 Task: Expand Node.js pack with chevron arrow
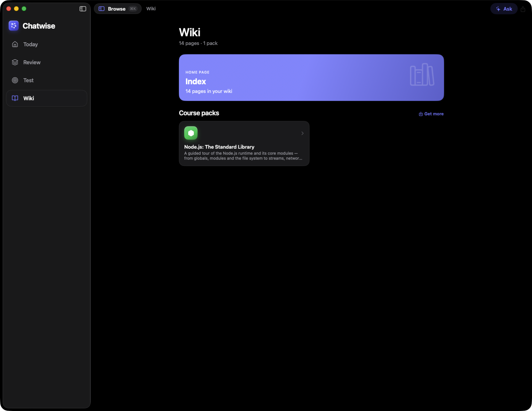pyautogui.click(x=302, y=133)
